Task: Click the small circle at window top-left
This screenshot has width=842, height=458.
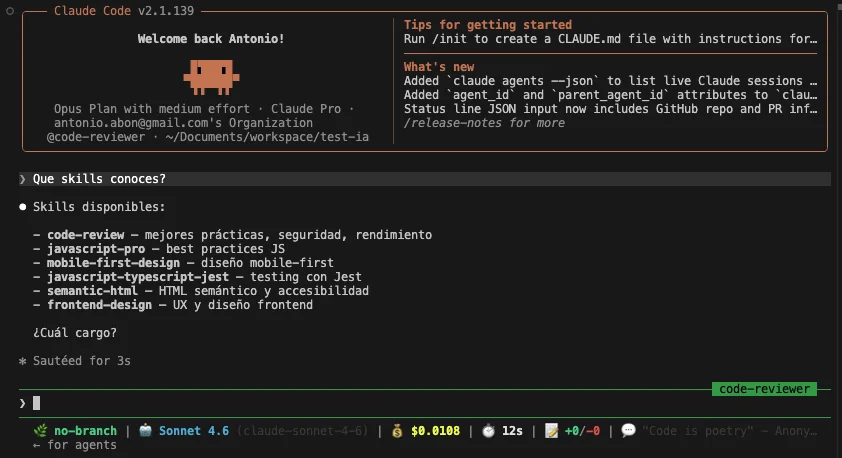Action: click(10, 11)
